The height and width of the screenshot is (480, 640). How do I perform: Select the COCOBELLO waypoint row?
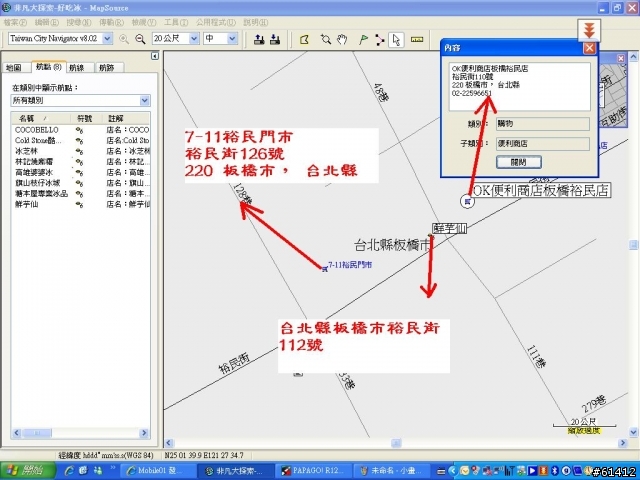pyautogui.click(x=81, y=130)
